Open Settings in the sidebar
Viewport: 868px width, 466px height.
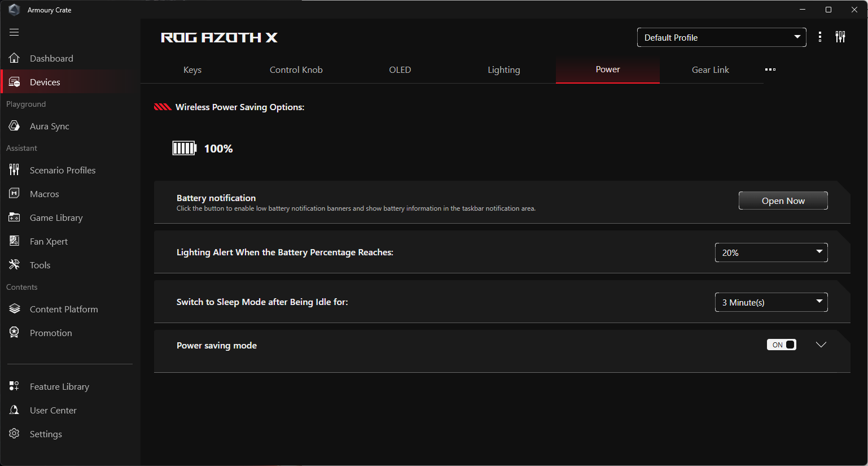pyautogui.click(x=46, y=434)
